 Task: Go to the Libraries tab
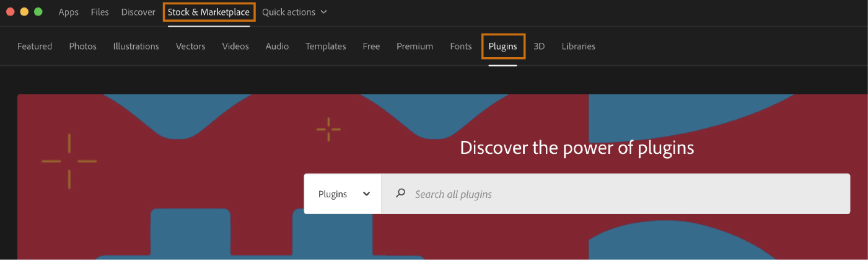pos(578,47)
